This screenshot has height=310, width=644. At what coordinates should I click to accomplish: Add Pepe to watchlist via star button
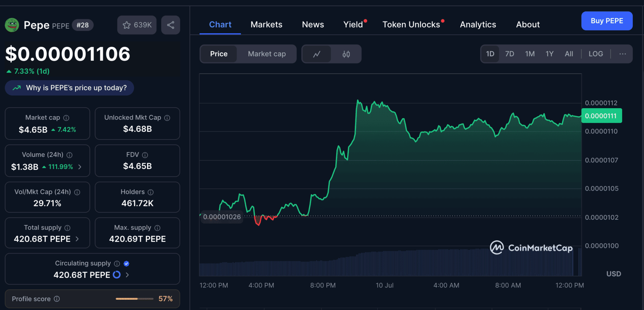[137, 25]
